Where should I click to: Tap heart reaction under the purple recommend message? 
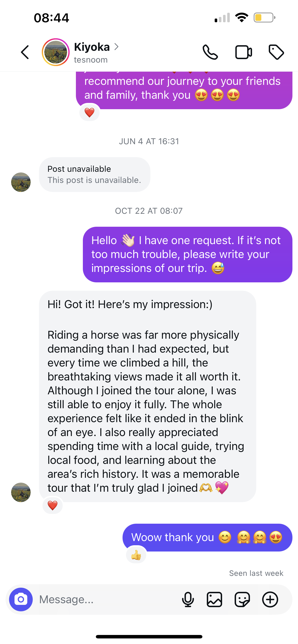pos(89,112)
